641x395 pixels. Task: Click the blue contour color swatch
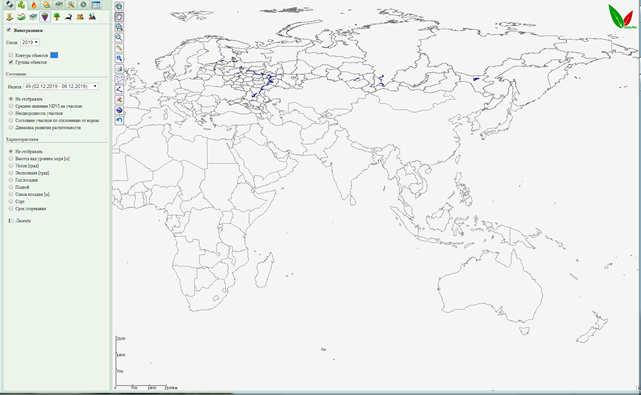click(x=54, y=55)
